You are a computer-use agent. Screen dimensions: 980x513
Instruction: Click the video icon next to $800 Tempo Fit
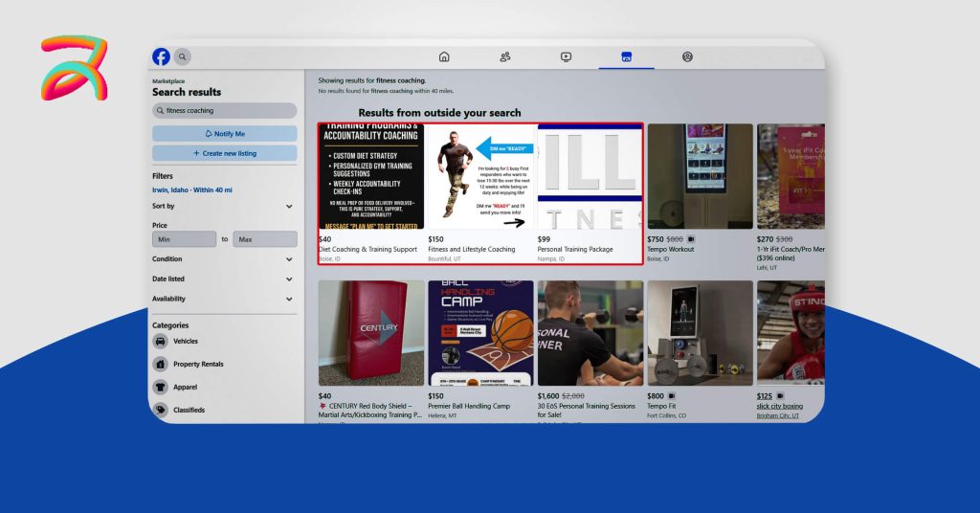coord(672,396)
